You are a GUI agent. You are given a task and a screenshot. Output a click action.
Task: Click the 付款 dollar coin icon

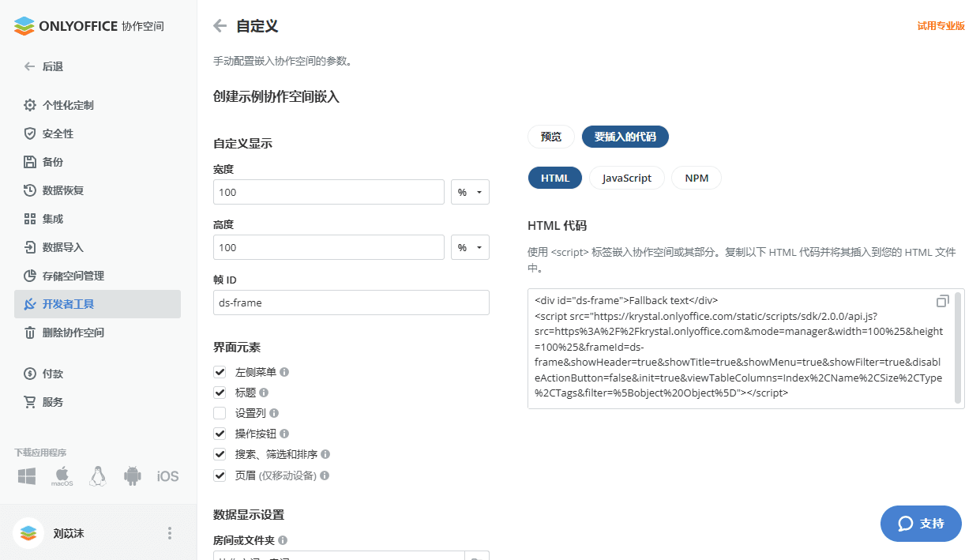coord(30,374)
